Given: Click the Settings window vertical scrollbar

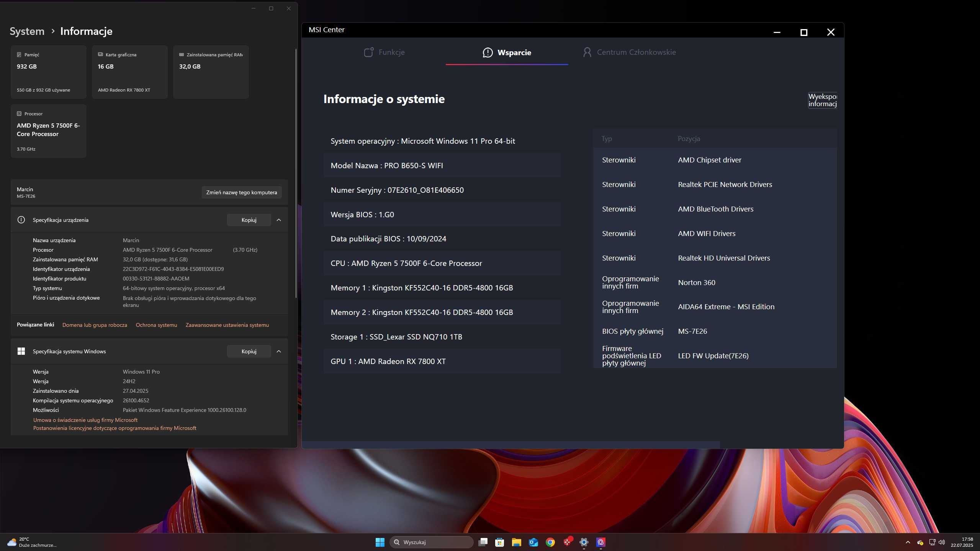Looking at the screenshot, I should (296, 173).
